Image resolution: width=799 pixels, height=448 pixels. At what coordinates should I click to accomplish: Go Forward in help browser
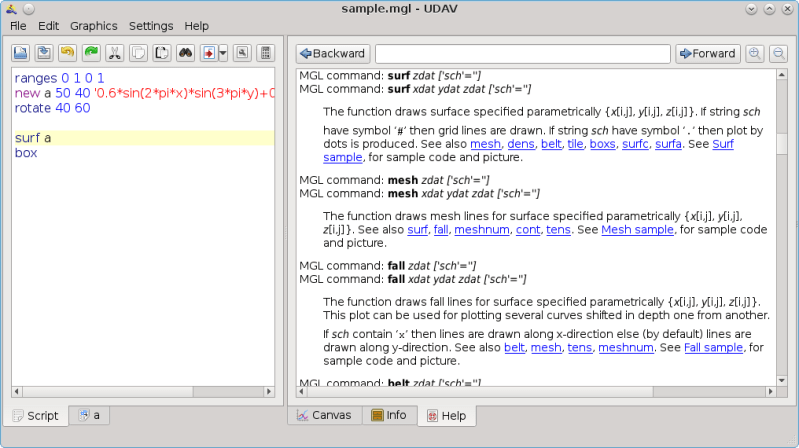pos(708,54)
